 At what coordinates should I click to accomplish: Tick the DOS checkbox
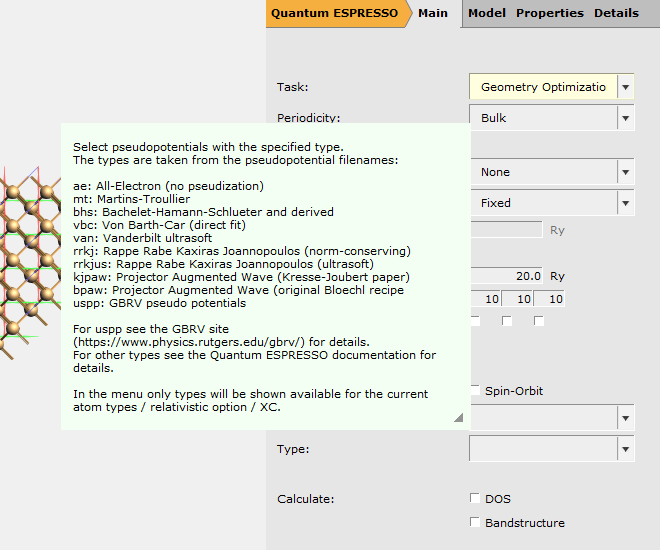click(x=475, y=498)
